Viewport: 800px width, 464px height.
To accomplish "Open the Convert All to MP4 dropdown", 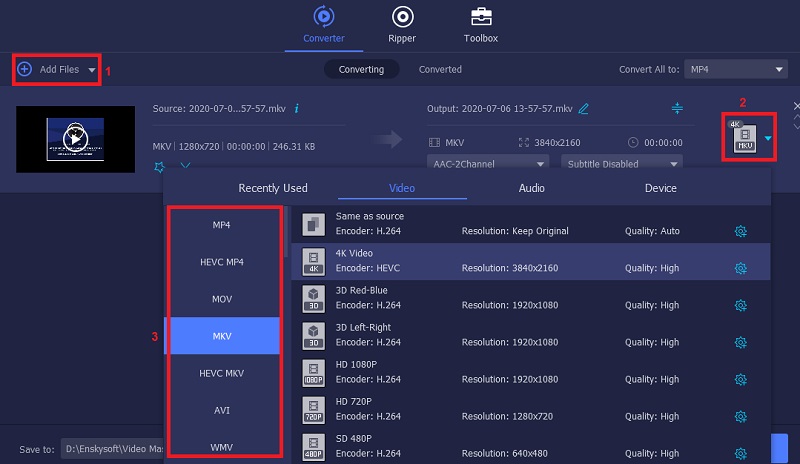I will [736, 69].
